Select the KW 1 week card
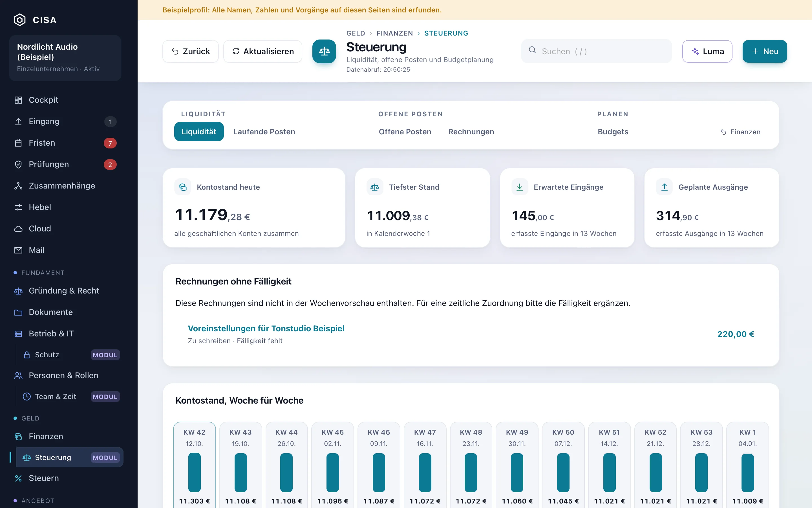This screenshot has width=812, height=508. coord(748,465)
